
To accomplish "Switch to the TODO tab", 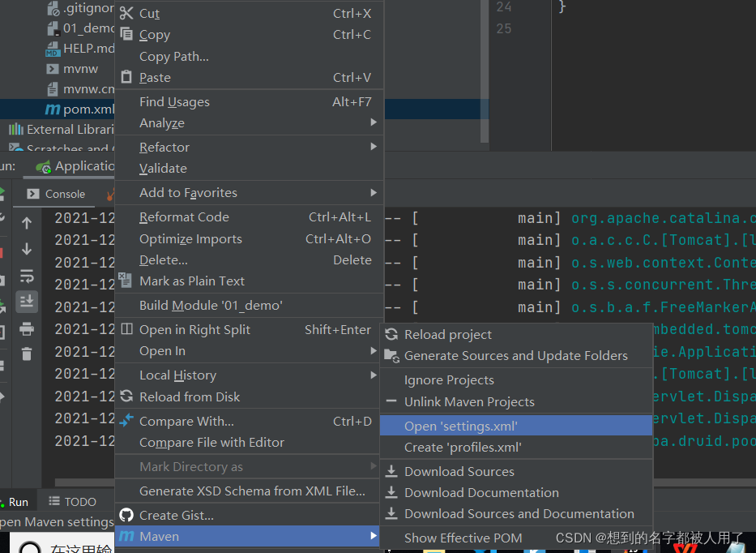I will tap(79, 501).
